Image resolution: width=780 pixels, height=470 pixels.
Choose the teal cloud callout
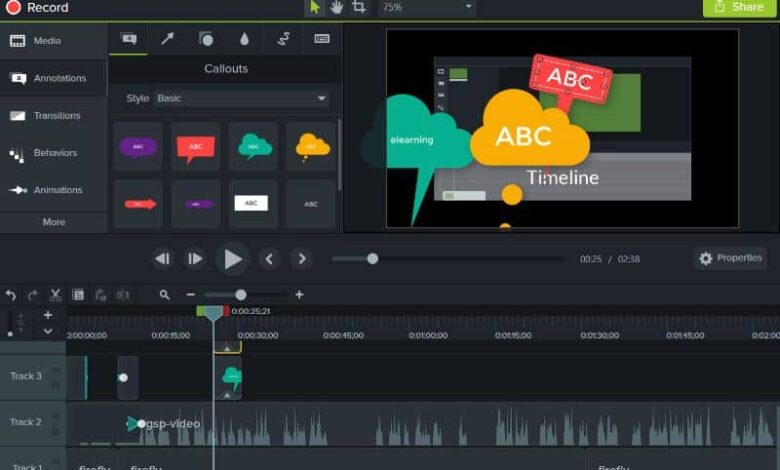point(253,147)
